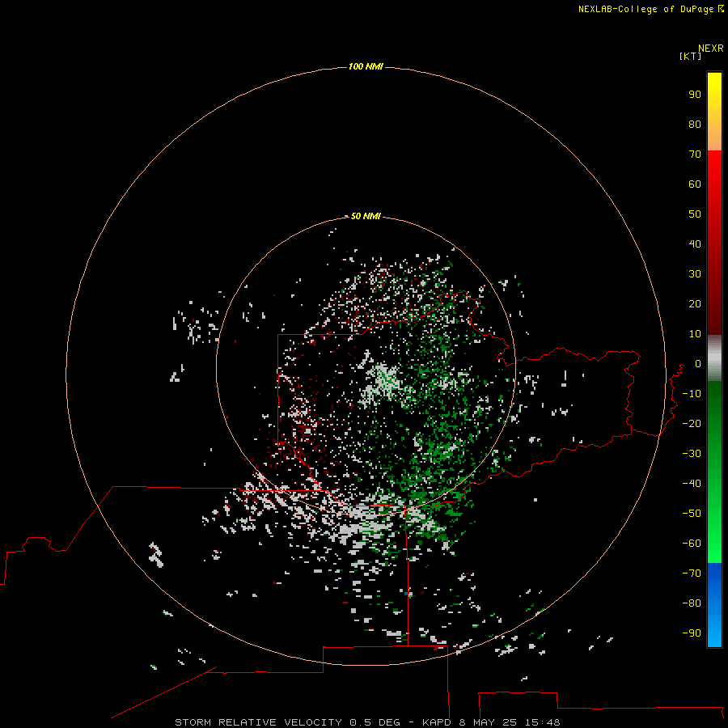Click the 20 value on the velocity scale
Screen dimensions: 728x728
(x=695, y=304)
